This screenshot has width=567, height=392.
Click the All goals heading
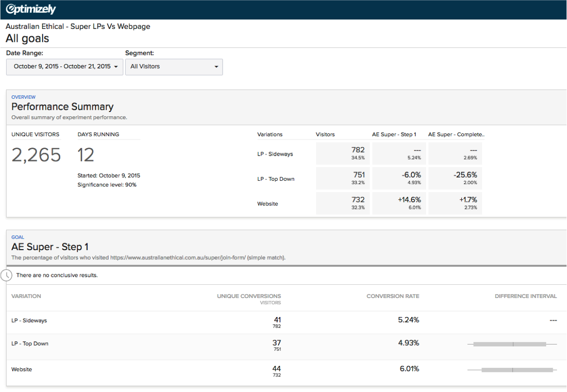pos(28,38)
